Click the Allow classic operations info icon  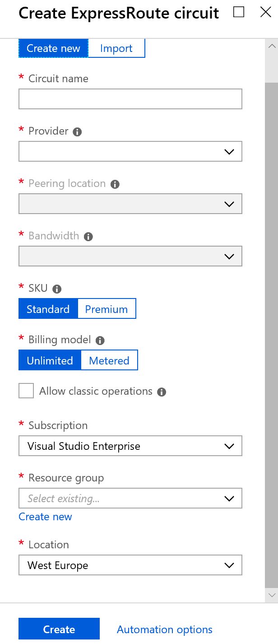[x=162, y=392]
